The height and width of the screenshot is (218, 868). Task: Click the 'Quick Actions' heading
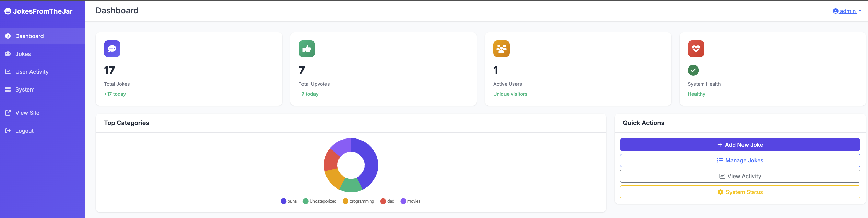(x=643, y=123)
